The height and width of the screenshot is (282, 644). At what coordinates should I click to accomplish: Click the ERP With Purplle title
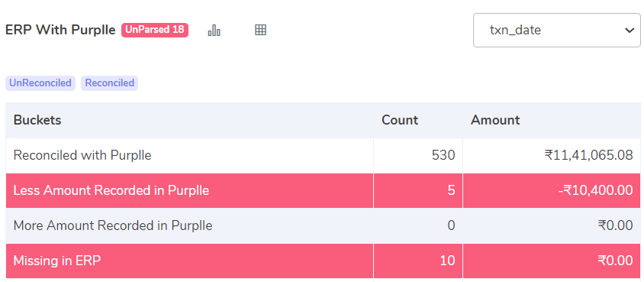(x=60, y=30)
